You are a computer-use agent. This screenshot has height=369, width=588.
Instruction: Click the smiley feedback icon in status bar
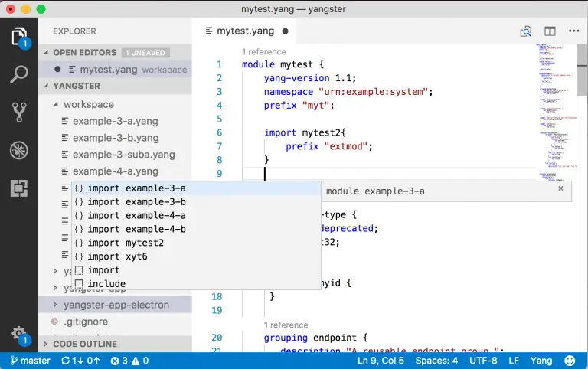click(x=570, y=361)
